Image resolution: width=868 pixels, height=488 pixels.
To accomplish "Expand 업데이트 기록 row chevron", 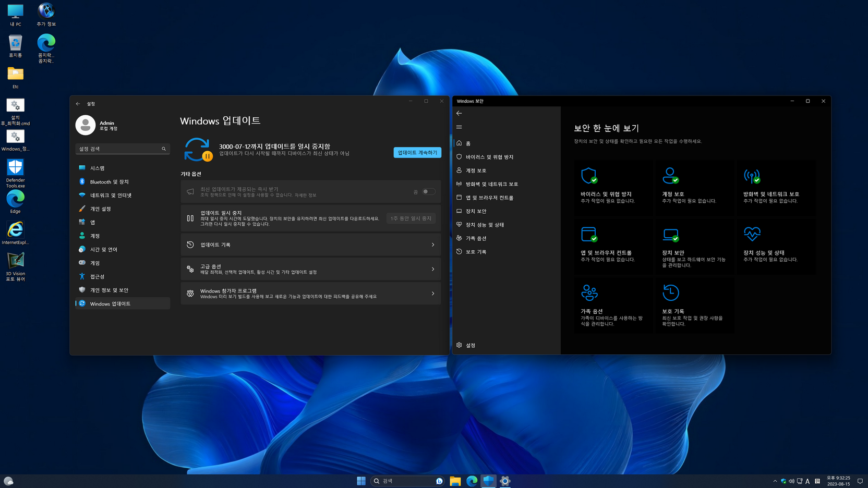I will click(433, 245).
